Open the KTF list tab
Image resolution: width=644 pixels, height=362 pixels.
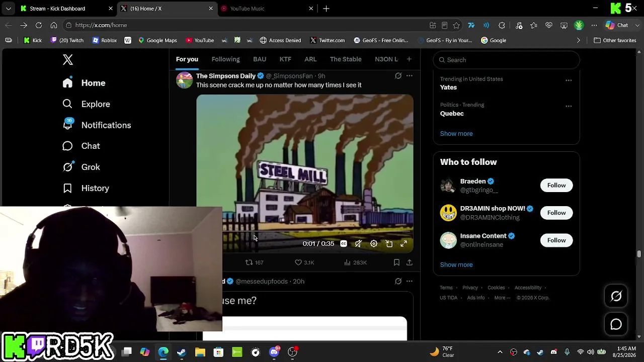(x=285, y=59)
